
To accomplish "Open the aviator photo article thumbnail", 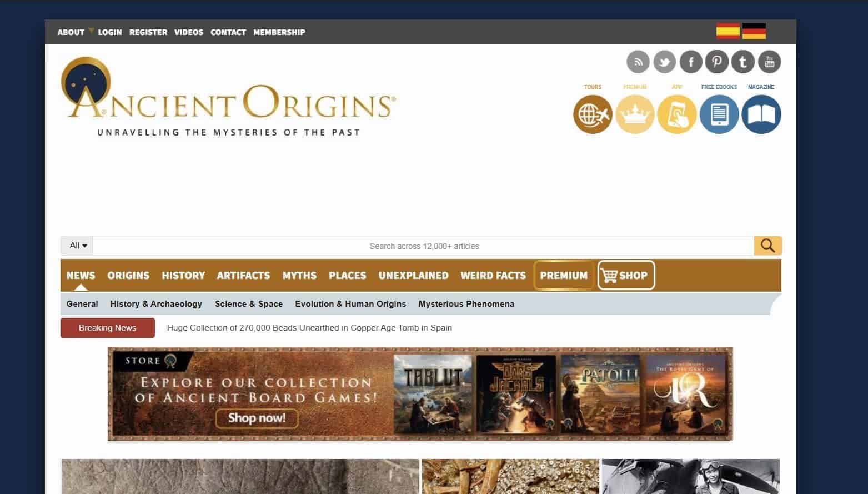I will [691, 476].
